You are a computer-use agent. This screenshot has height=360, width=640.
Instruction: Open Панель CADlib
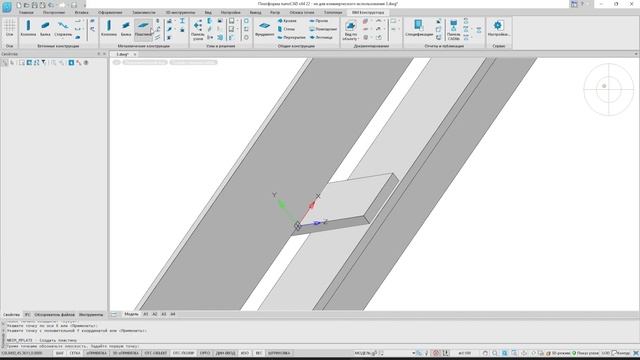[453, 29]
